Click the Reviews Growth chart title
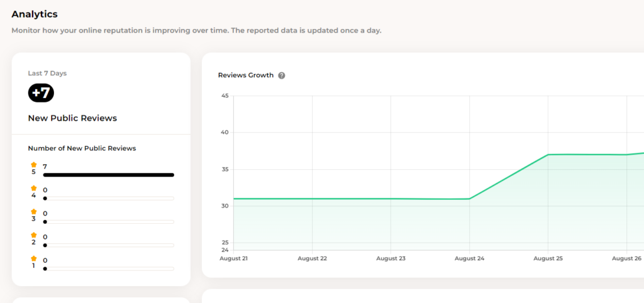Image resolution: width=644 pixels, height=303 pixels. click(x=246, y=75)
